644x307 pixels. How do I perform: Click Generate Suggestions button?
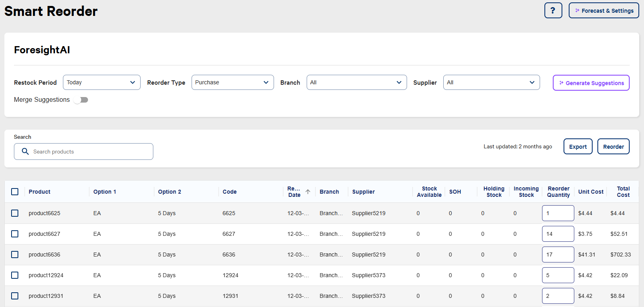click(591, 83)
